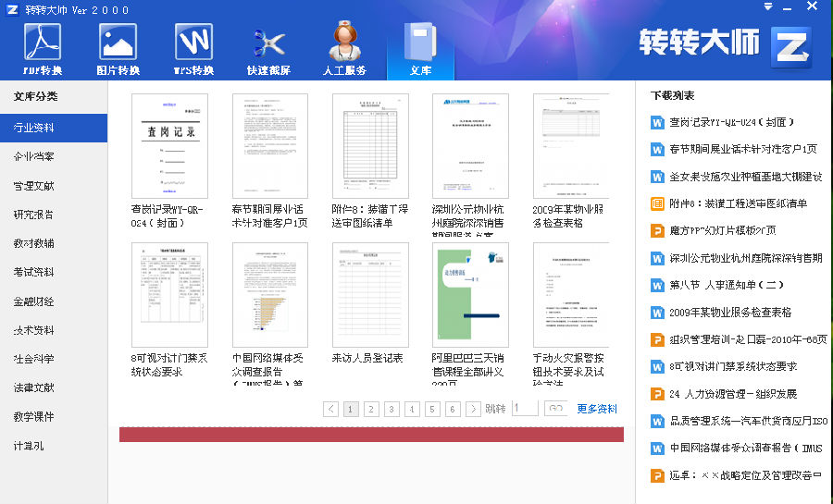833x504 pixels.
Task: Click the GO jump button
Action: [555, 409]
